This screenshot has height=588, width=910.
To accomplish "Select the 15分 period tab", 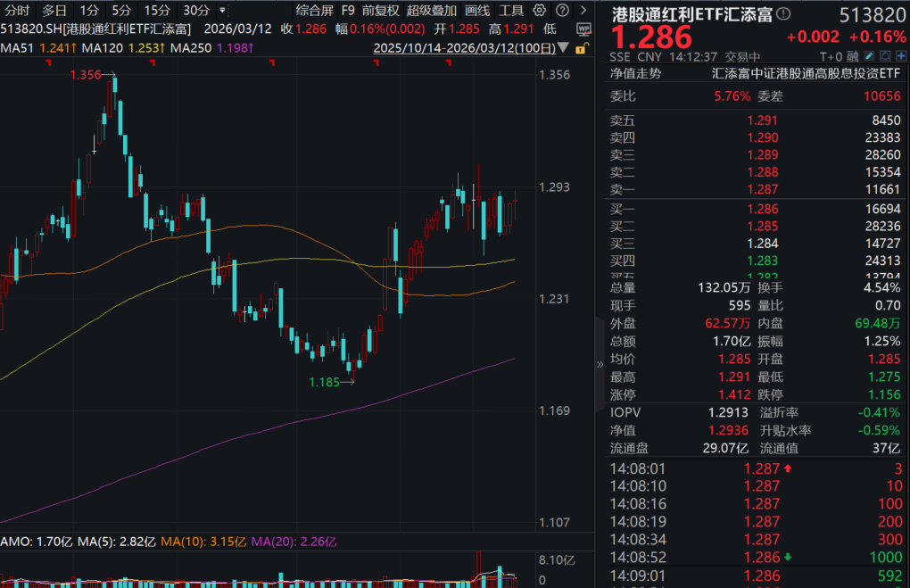I will click(158, 11).
